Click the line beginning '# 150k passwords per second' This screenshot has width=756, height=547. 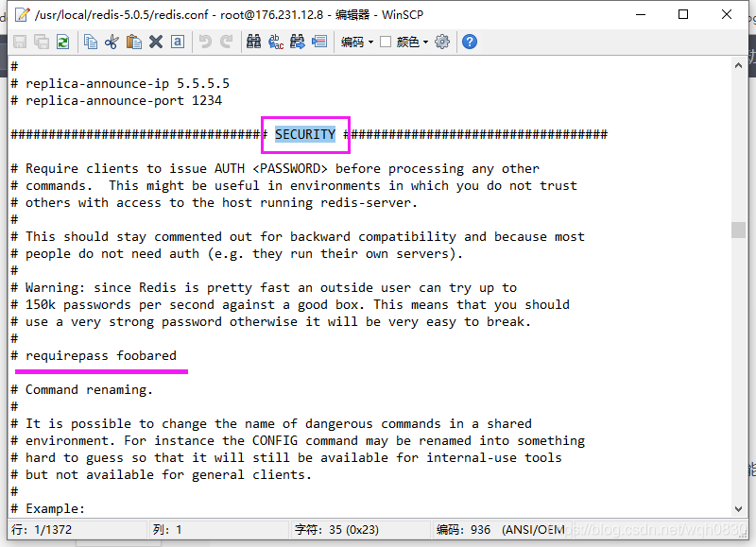tap(290, 304)
